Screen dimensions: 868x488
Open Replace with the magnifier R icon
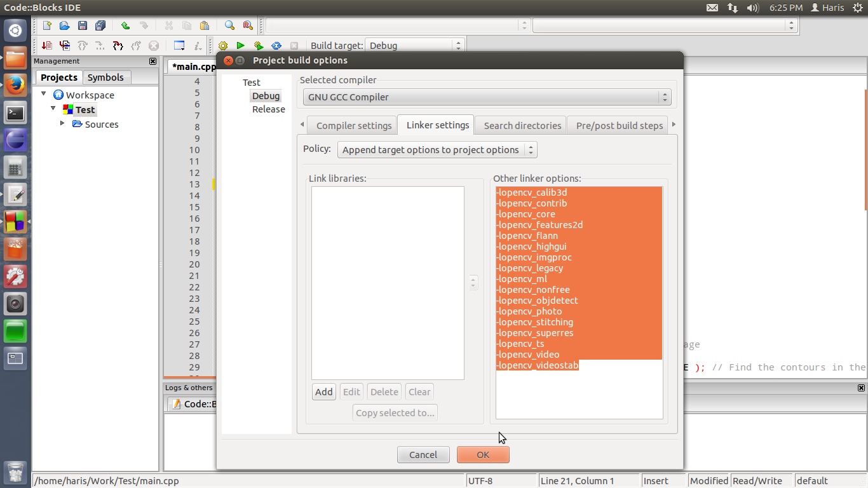click(248, 26)
